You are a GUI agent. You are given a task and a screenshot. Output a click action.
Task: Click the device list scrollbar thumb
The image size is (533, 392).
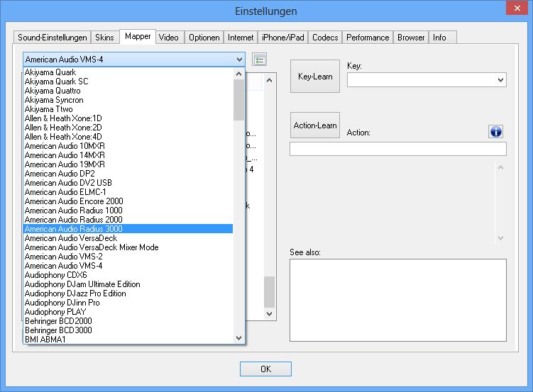[x=238, y=100]
